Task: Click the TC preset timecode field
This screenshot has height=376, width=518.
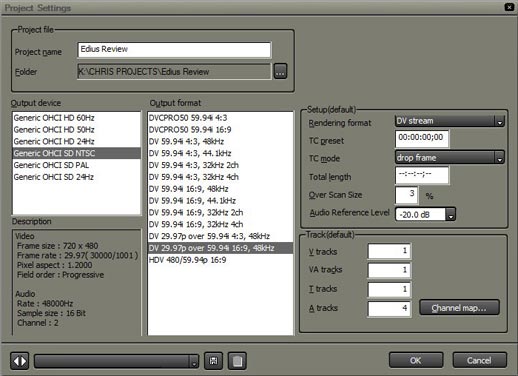Action: pyautogui.click(x=422, y=138)
